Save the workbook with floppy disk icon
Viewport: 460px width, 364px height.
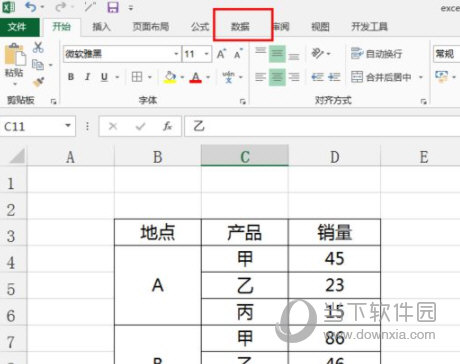point(113,7)
